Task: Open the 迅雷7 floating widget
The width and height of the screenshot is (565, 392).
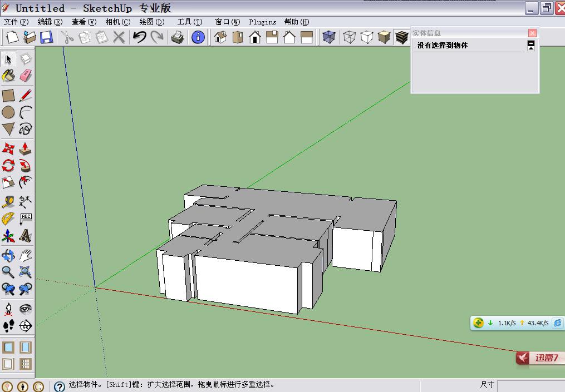Action: (x=540, y=358)
